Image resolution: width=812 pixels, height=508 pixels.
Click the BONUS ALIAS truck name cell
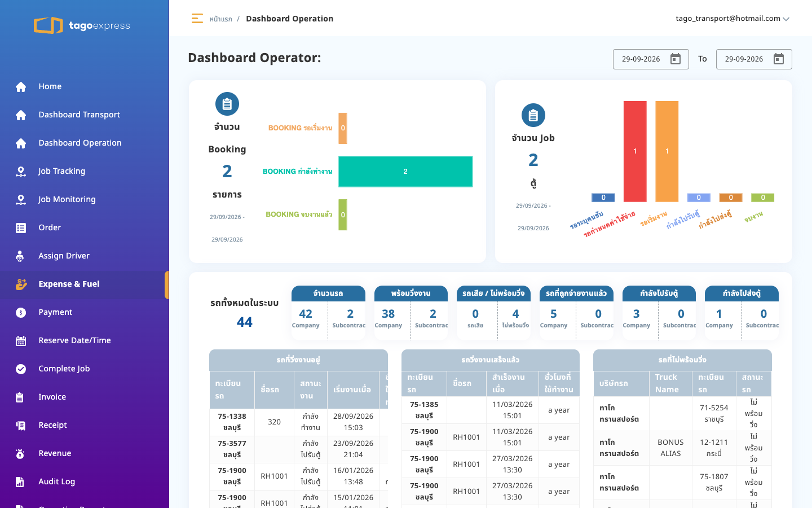pyautogui.click(x=670, y=448)
